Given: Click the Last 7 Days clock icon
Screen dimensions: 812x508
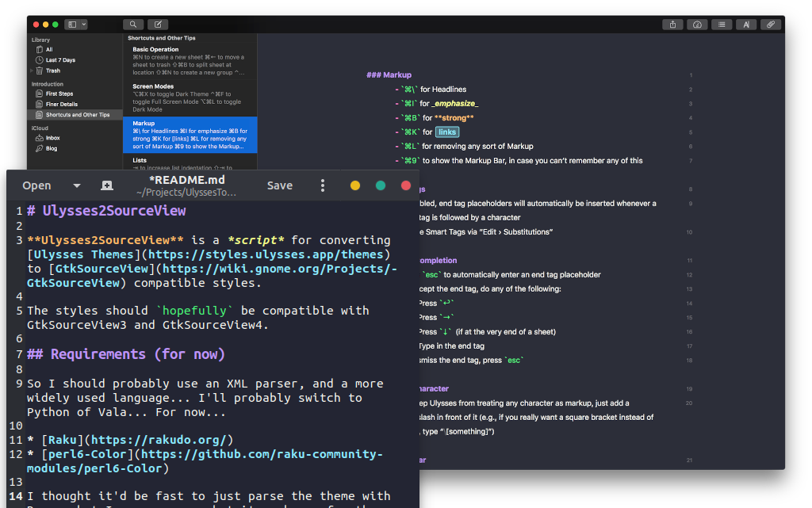Looking at the screenshot, I should (39, 60).
